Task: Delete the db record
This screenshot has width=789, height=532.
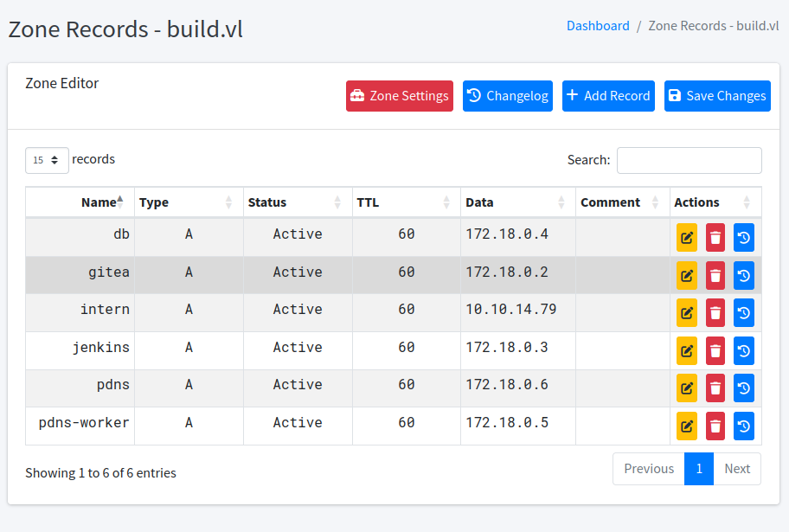Action: 715,238
